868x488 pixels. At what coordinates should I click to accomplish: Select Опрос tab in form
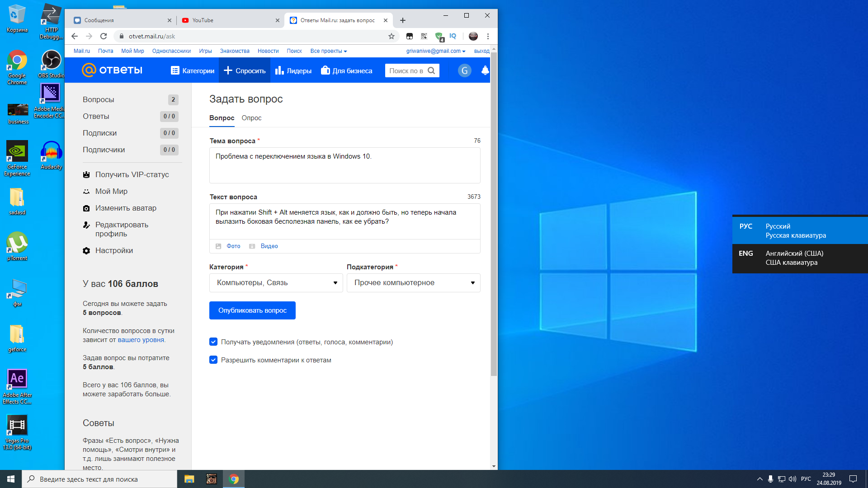pos(251,117)
